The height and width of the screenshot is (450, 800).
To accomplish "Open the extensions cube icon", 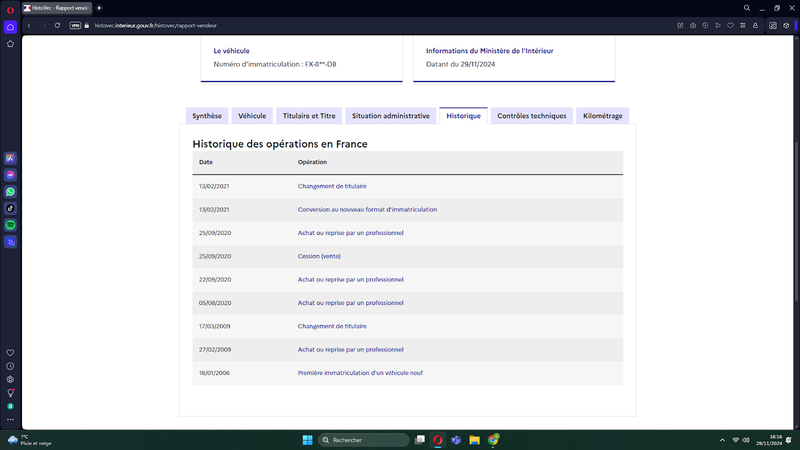I will click(x=786, y=26).
